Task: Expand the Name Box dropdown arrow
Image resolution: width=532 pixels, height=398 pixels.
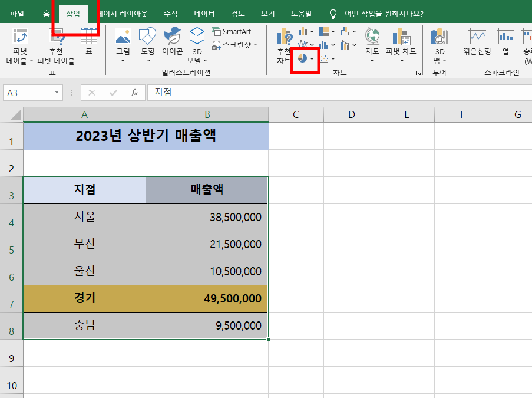Action: click(57, 93)
